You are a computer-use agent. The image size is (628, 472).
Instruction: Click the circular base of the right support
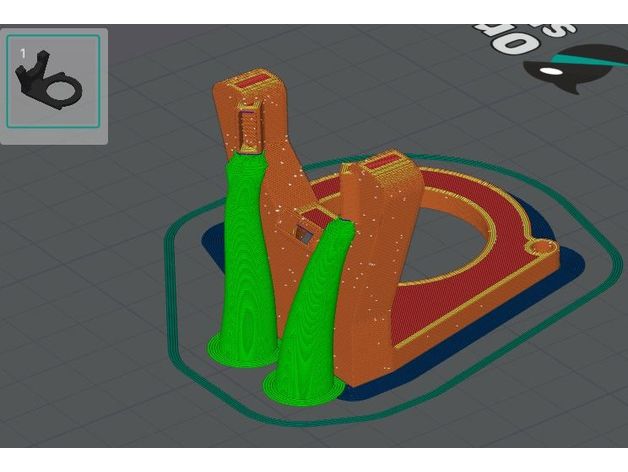[x=300, y=385]
